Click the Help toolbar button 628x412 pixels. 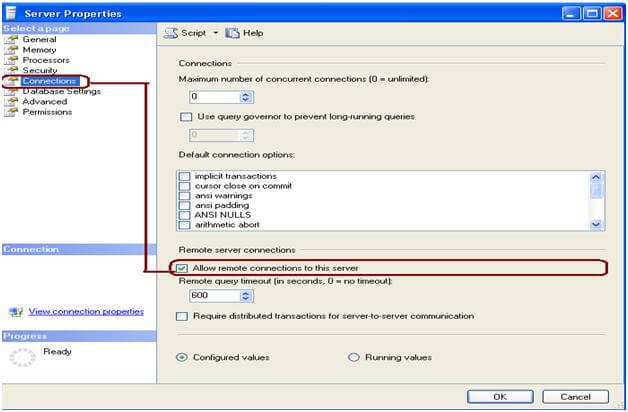click(x=244, y=33)
